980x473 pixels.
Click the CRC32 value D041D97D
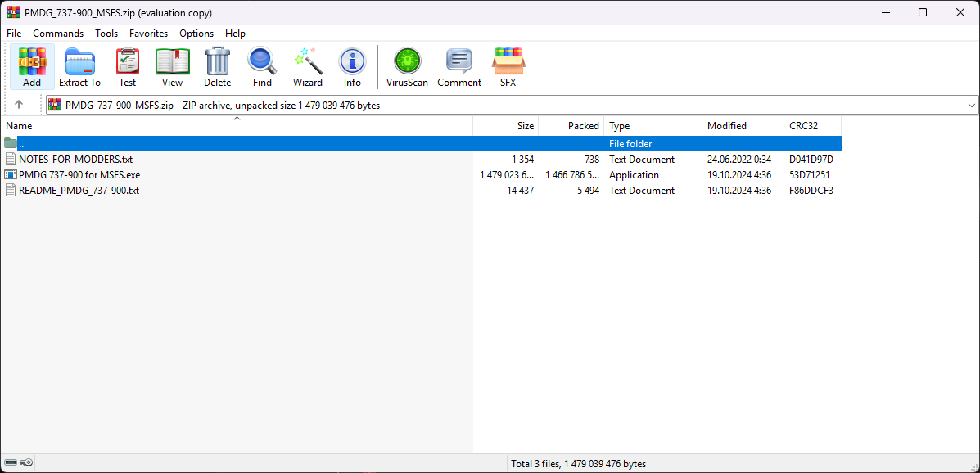(x=811, y=160)
